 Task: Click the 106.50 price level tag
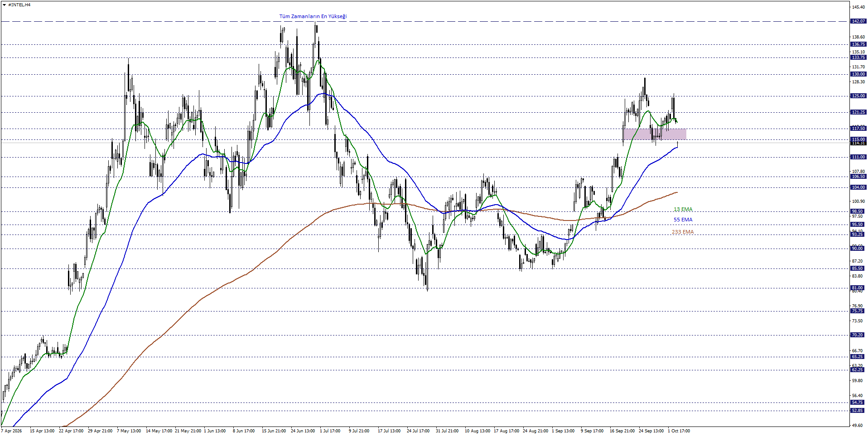point(858,177)
